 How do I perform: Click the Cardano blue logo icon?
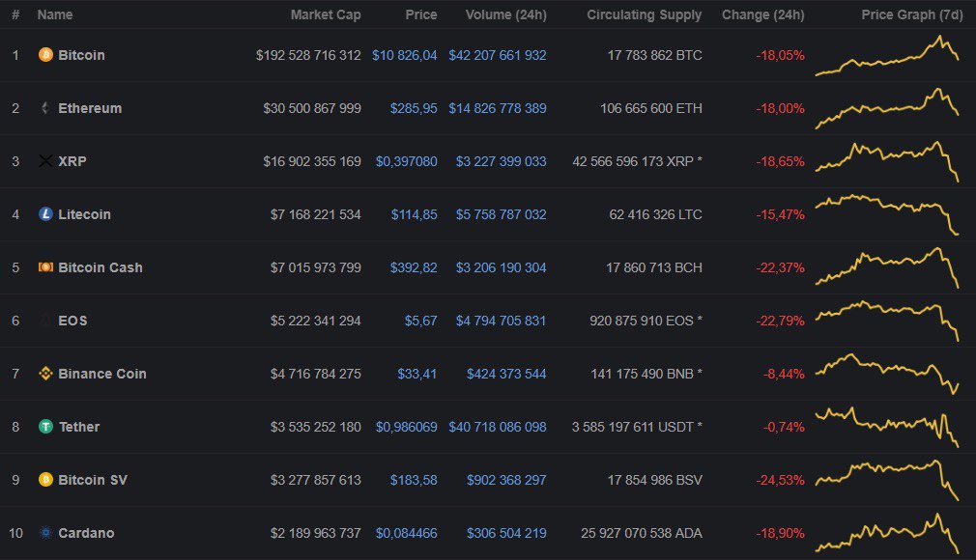[45, 533]
